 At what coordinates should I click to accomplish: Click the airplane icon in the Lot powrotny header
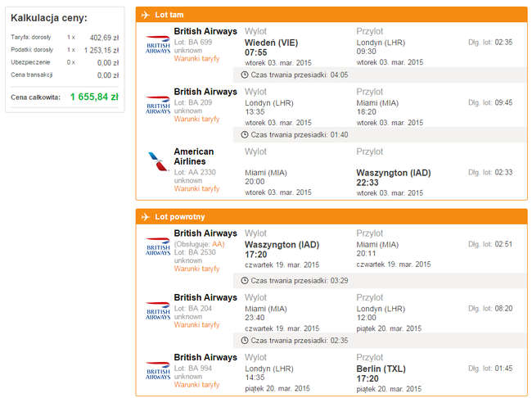(146, 216)
